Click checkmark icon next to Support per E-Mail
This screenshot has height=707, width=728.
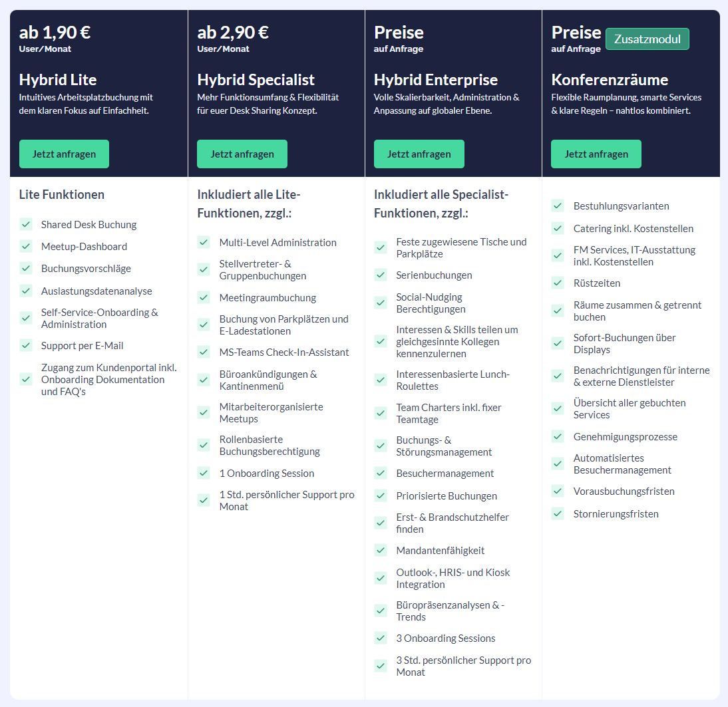tap(26, 346)
